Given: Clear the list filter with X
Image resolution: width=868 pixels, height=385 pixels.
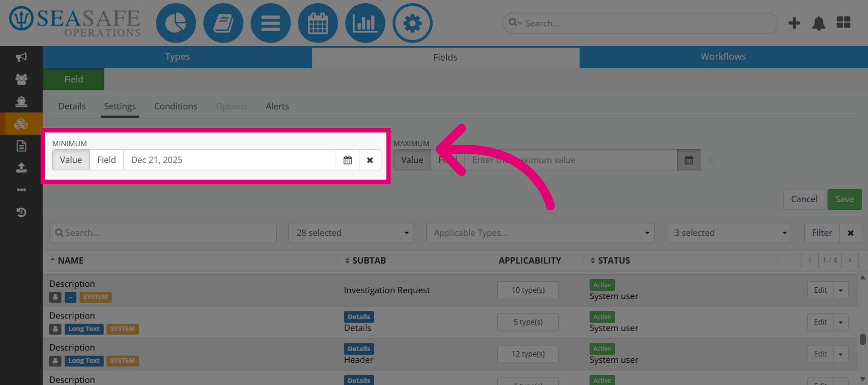Looking at the screenshot, I should point(850,233).
